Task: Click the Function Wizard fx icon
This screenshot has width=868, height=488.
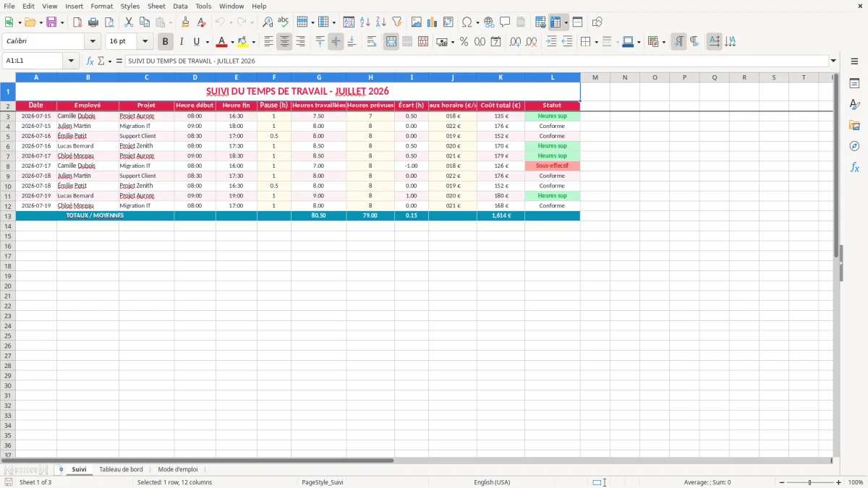Action: pyautogui.click(x=90, y=61)
